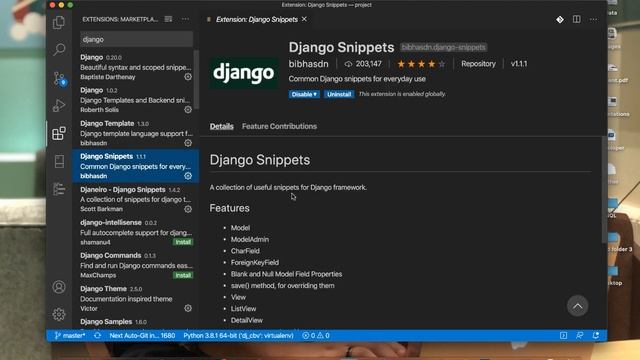The height and width of the screenshot is (360, 640).
Task: Click the Uninstall button
Action: (339, 94)
